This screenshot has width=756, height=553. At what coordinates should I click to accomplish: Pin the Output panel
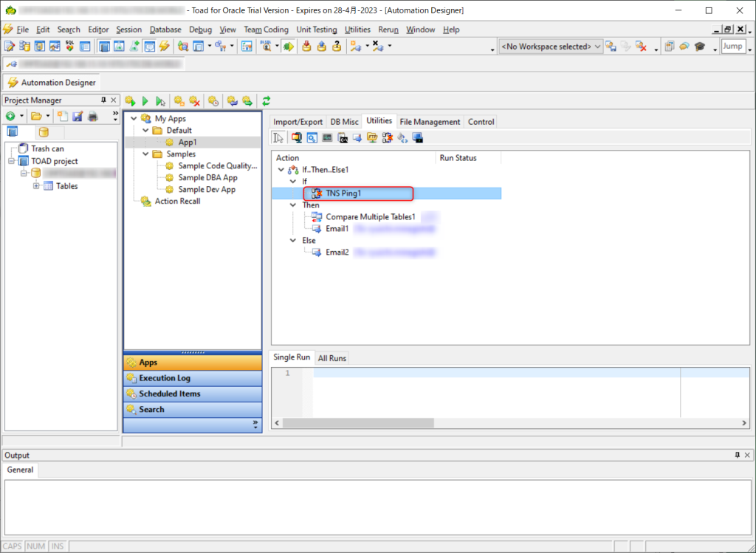(738, 455)
